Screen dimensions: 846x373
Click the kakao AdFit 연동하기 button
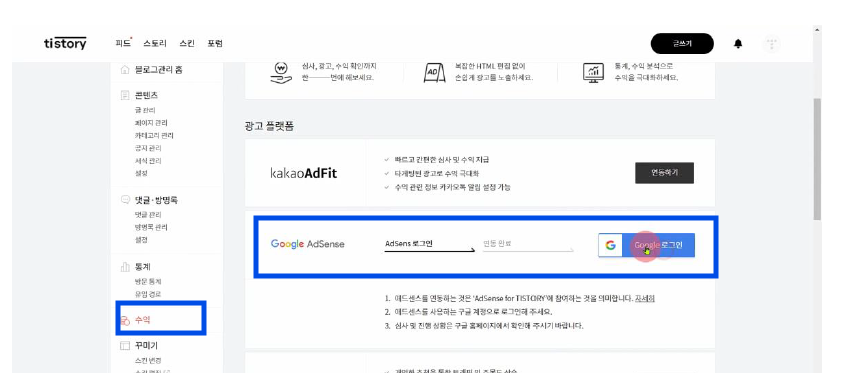(664, 173)
